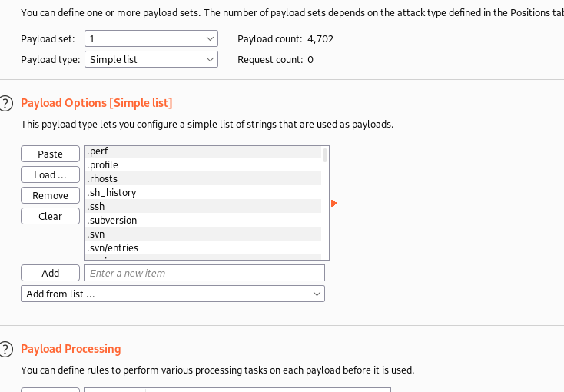Open Payload Processing help icon
Image resolution: width=564 pixels, height=392 pixels.
[6, 349]
